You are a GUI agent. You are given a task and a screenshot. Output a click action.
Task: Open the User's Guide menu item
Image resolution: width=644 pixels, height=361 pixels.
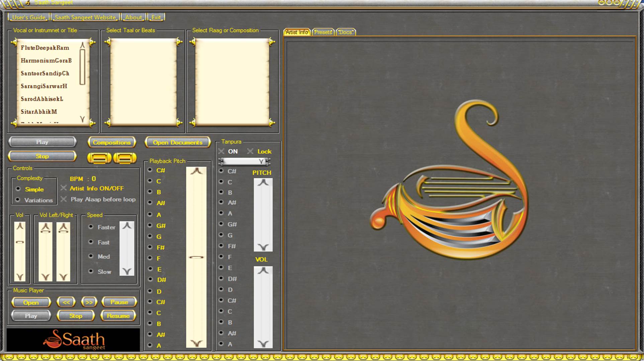tap(29, 17)
